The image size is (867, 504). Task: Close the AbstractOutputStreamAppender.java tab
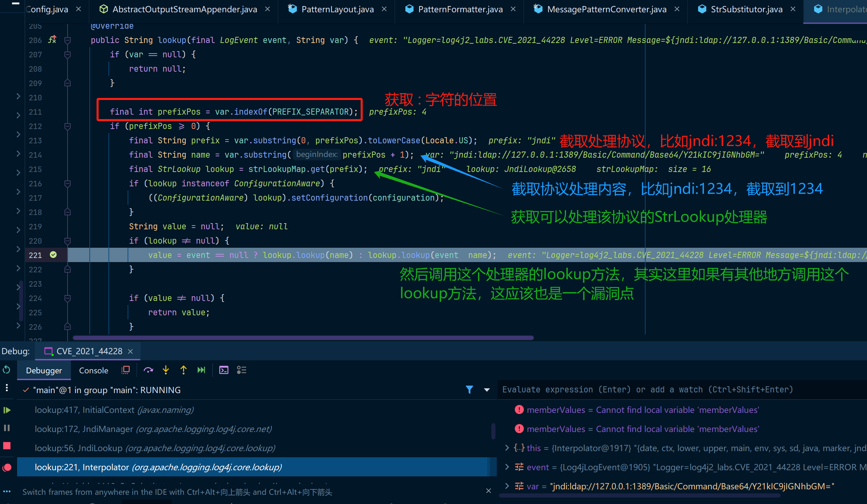click(x=267, y=9)
